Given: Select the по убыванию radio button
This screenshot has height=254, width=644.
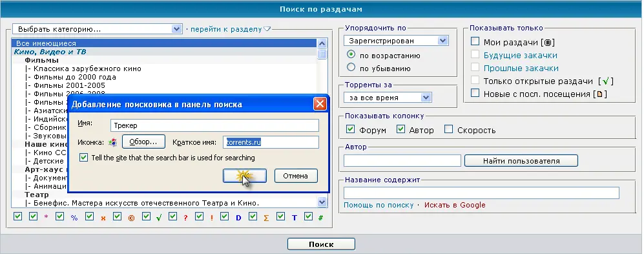Looking at the screenshot, I should [351, 67].
